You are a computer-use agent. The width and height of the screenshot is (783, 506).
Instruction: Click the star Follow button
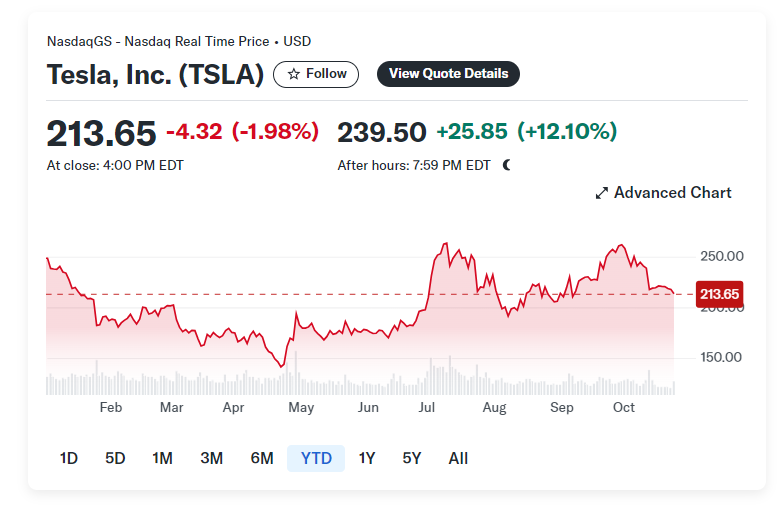point(316,74)
